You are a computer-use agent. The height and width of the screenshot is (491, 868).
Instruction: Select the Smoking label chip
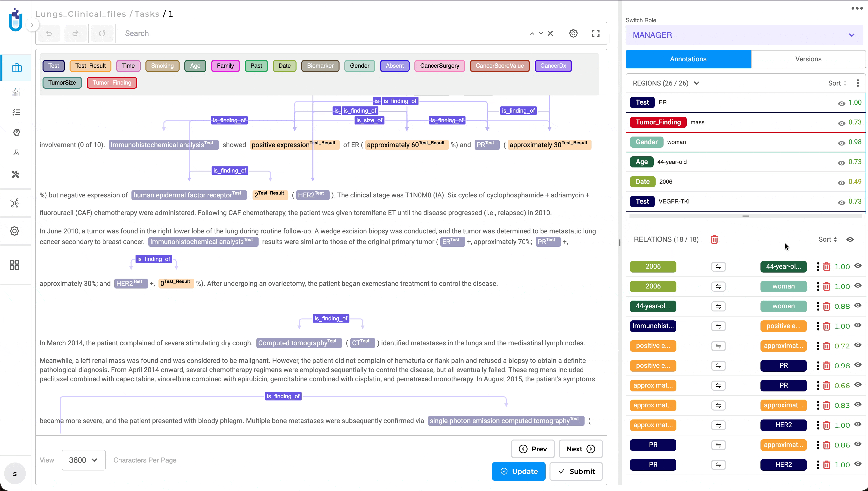162,66
